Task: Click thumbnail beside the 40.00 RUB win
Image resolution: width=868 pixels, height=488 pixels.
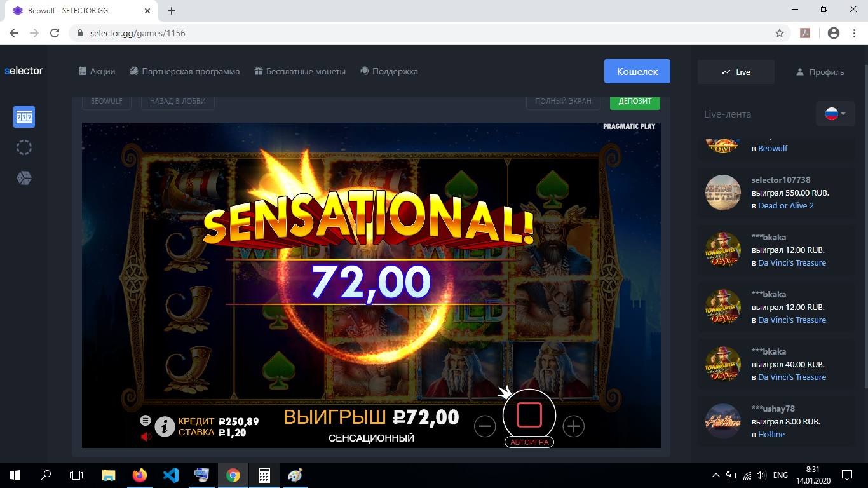Action: pyautogui.click(x=723, y=364)
